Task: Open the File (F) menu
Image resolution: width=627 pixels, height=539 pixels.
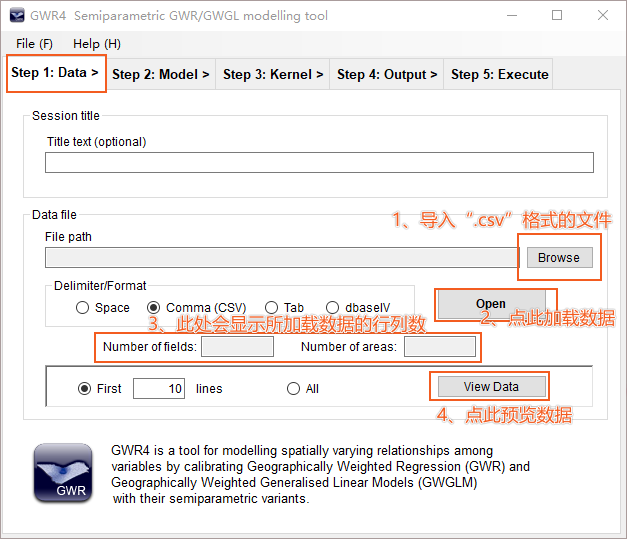Action: coord(34,44)
